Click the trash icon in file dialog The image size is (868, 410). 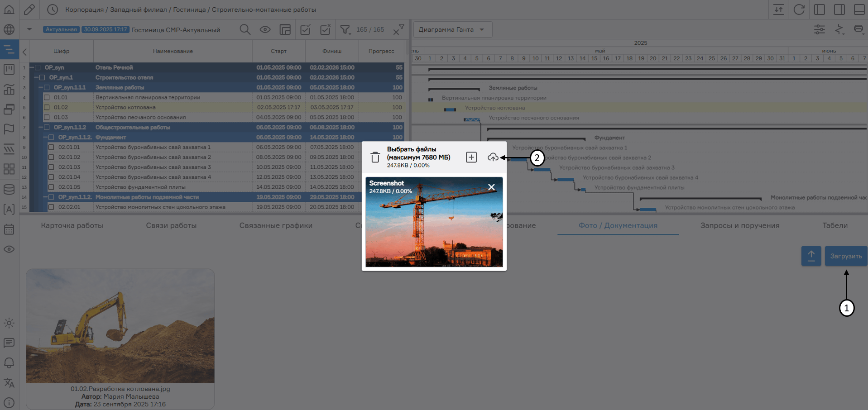click(x=375, y=157)
